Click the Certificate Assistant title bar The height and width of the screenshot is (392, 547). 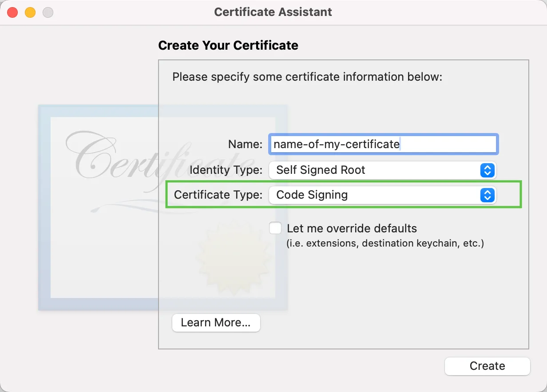click(x=273, y=12)
